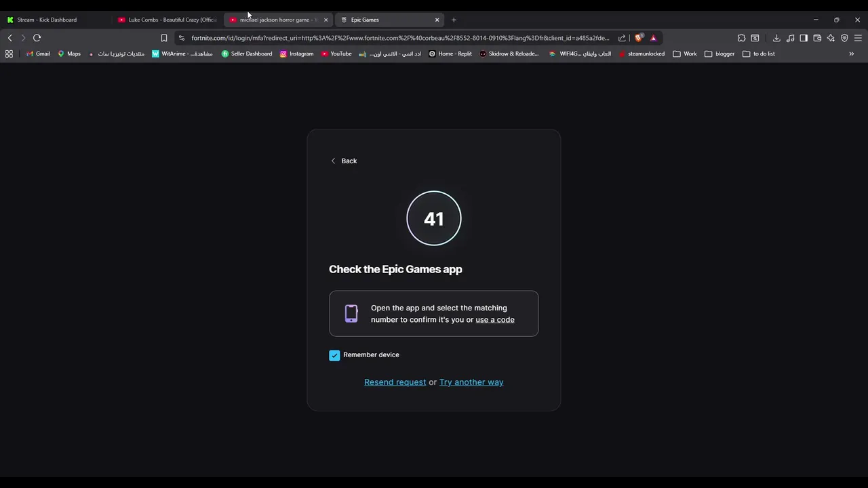868x488 pixels.
Task: Click the browser forward arrow
Action: [23, 38]
